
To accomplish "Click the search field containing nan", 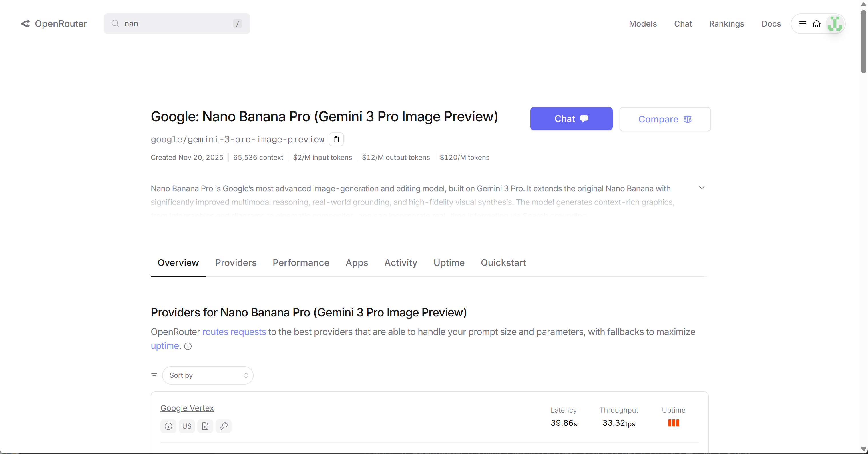I will click(x=177, y=24).
